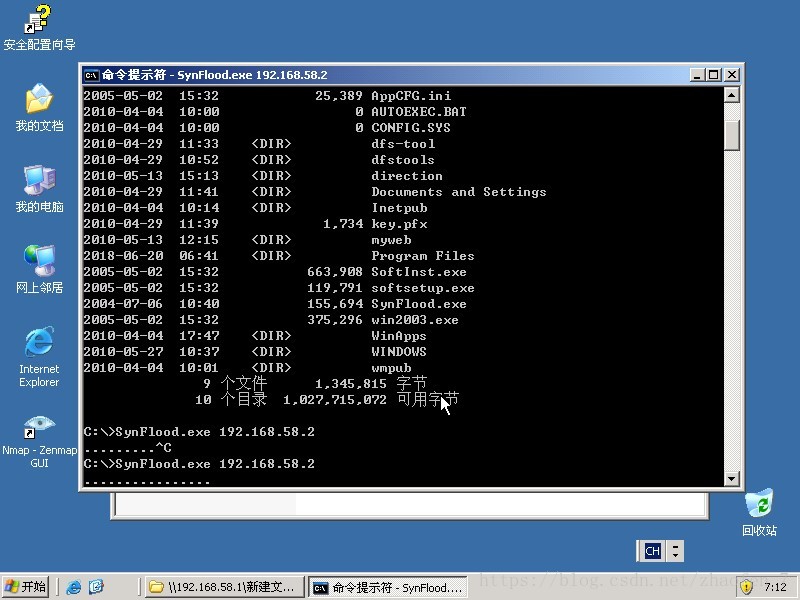Open the 回收站 recycle bin icon

[x=759, y=513]
